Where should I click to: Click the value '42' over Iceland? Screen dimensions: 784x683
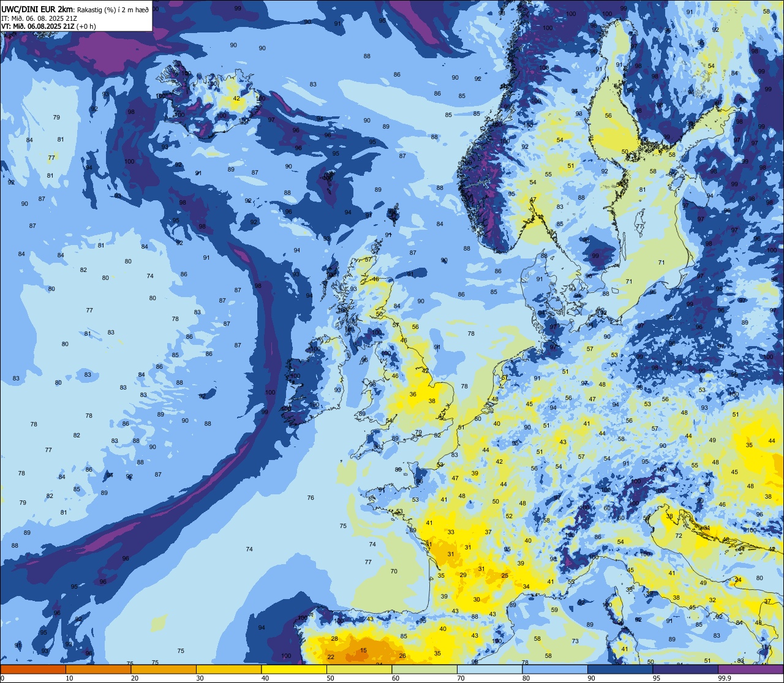[236, 98]
